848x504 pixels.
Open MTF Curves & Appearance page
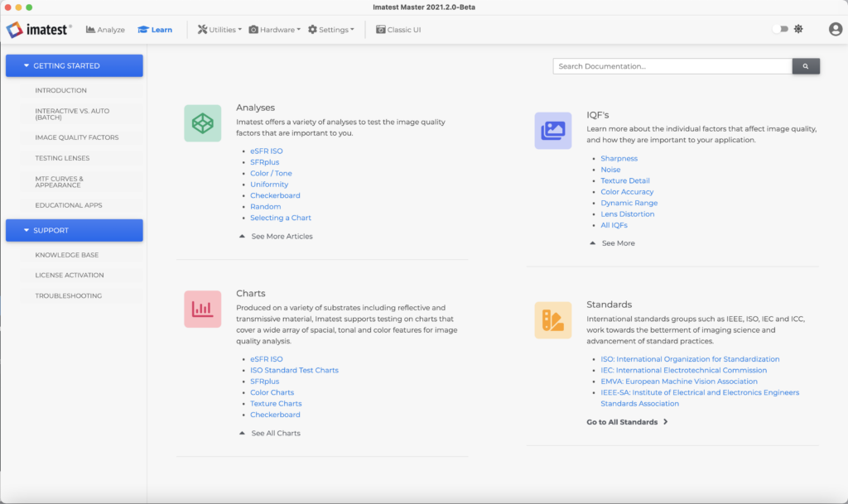point(59,181)
